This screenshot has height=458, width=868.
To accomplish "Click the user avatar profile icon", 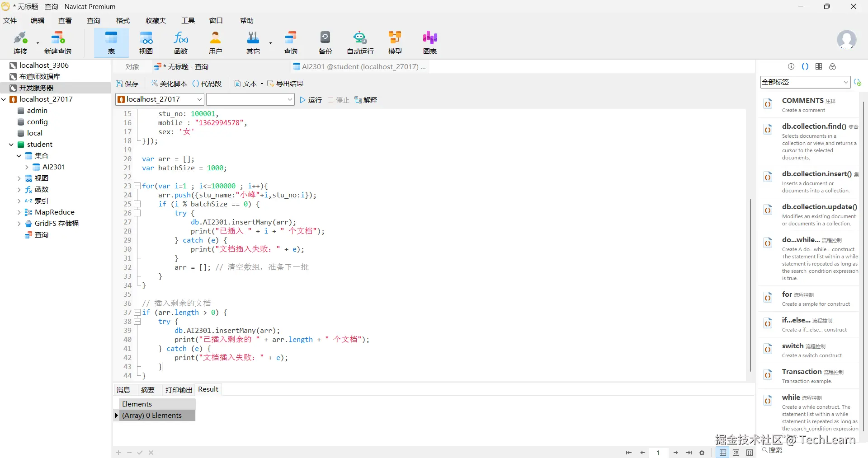I will tap(846, 40).
